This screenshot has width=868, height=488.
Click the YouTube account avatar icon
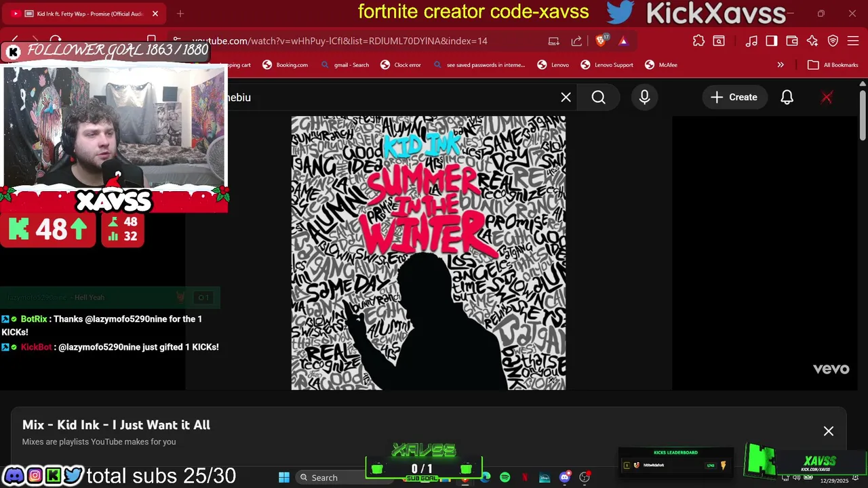coord(827,98)
